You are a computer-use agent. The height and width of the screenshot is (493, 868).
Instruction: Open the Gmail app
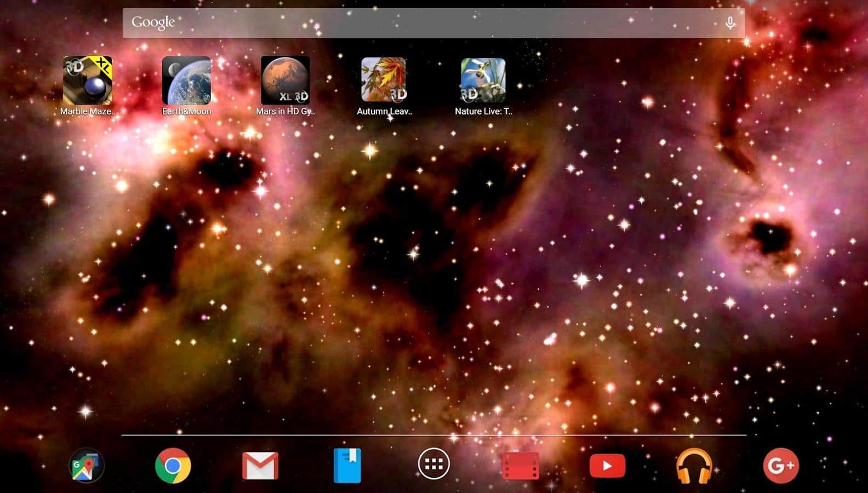(260, 466)
